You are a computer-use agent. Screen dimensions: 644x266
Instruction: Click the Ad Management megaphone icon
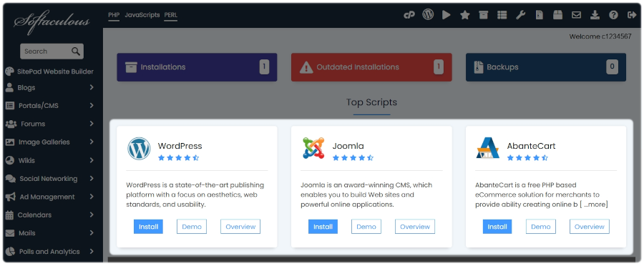tap(10, 197)
